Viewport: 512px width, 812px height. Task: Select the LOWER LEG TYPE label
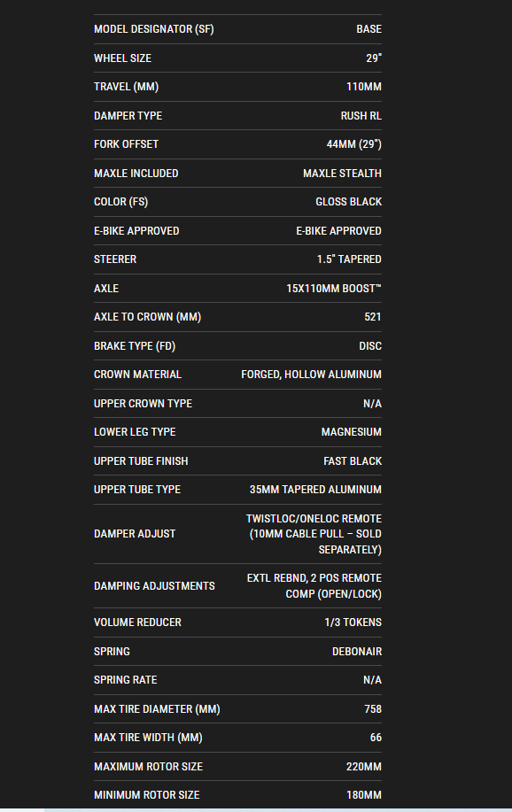coord(135,432)
